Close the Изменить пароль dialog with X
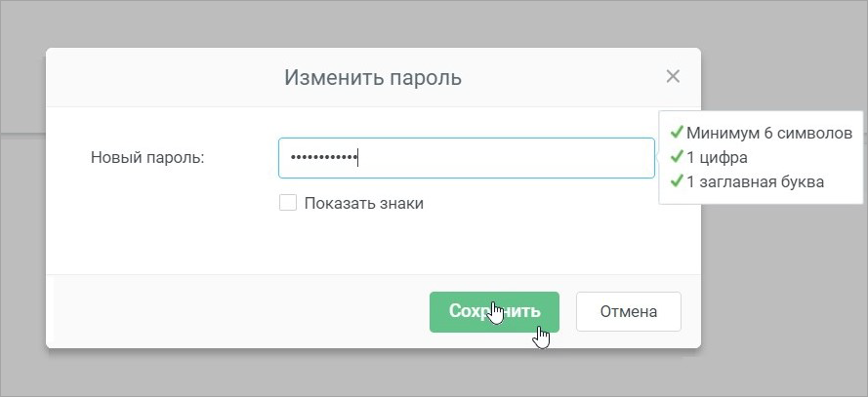Screen dimensions: 868x397 [673, 76]
